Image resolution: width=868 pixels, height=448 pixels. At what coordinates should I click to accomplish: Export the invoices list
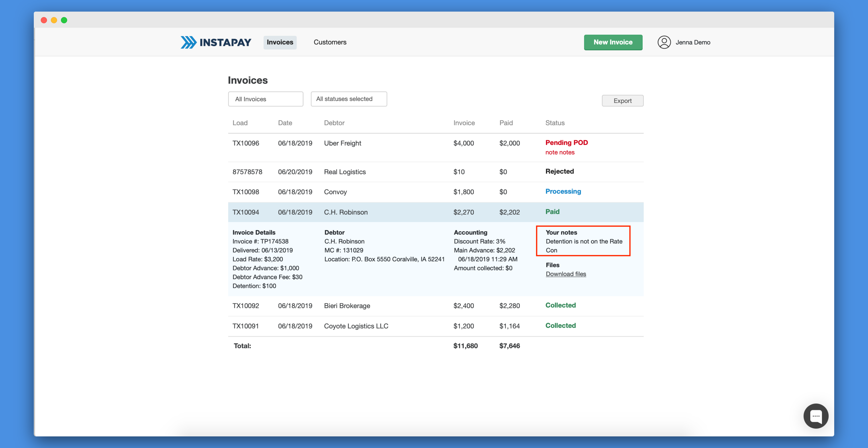coord(622,101)
